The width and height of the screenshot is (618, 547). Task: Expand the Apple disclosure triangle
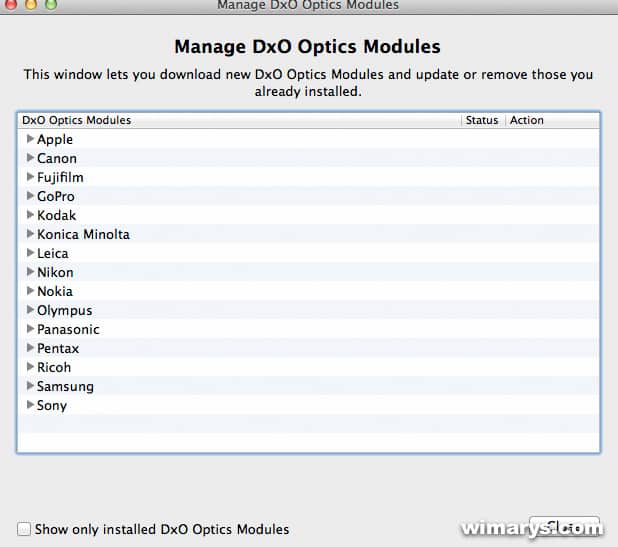(x=30, y=139)
